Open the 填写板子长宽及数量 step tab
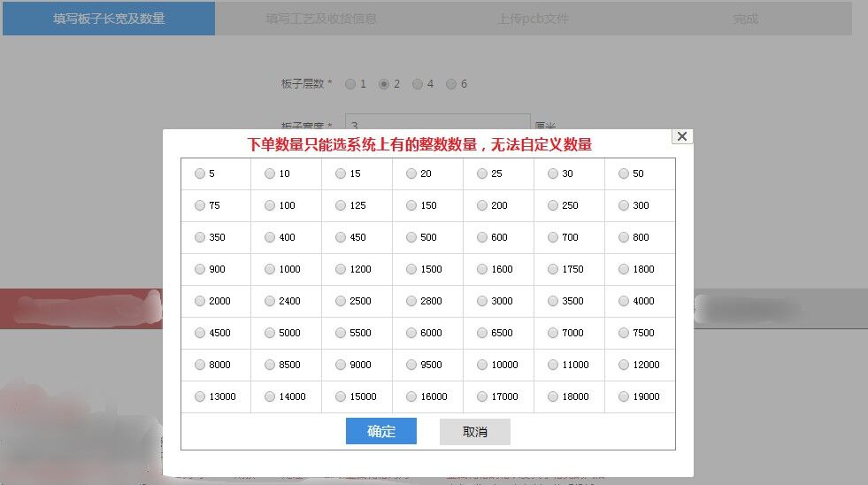Image resolution: width=868 pixels, height=485 pixels. click(x=109, y=19)
